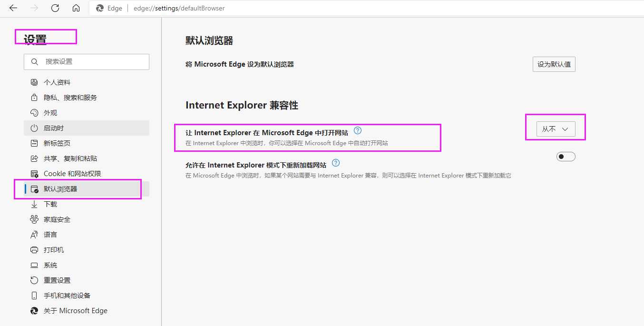Click the phone icon beside 手机和其他设备

pos(34,296)
